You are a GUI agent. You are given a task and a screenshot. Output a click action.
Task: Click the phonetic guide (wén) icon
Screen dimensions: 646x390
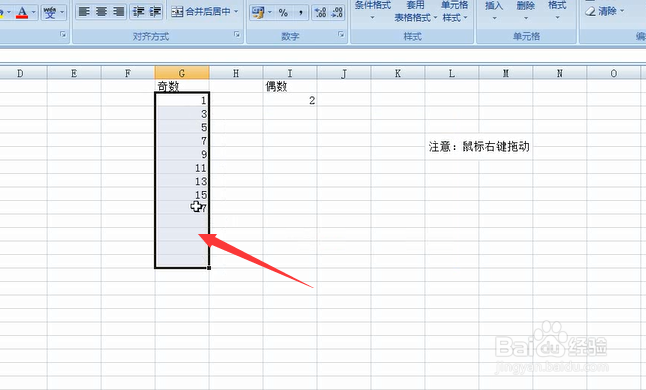(50, 12)
